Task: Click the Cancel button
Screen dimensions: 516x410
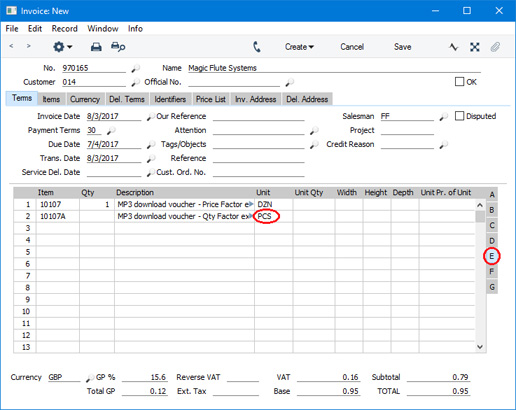Action: tap(352, 47)
